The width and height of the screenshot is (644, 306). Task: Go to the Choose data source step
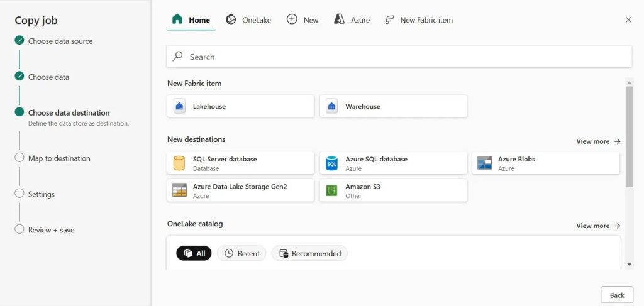click(x=60, y=41)
